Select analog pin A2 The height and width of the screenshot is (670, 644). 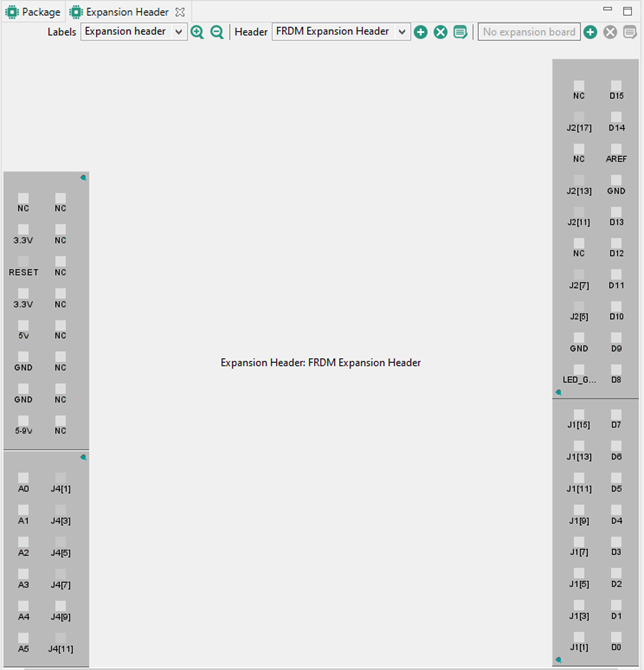tap(24, 542)
